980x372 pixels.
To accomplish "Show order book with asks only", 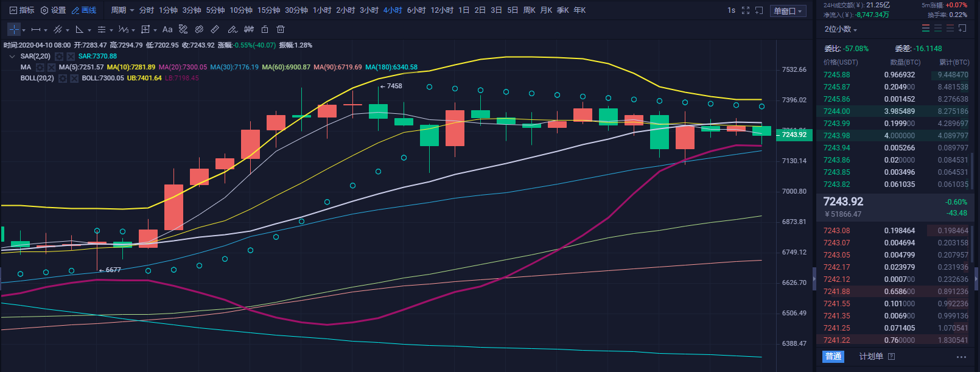I will coord(950,29).
